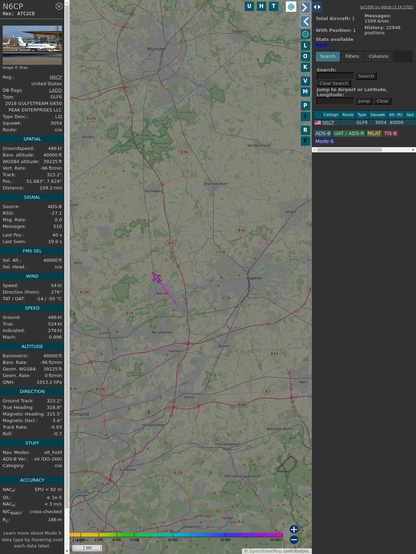Click the T map button
Screen dimensions: 416x554
[x=273, y=6]
